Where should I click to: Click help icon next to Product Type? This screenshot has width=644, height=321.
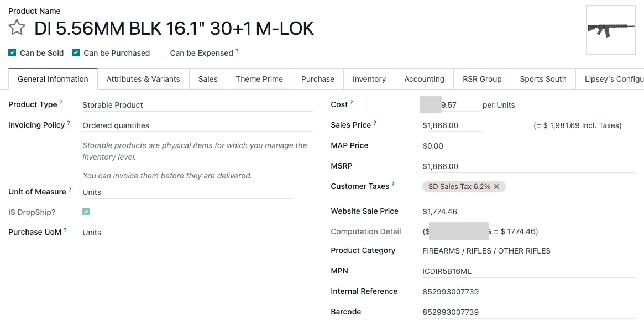[61, 103]
